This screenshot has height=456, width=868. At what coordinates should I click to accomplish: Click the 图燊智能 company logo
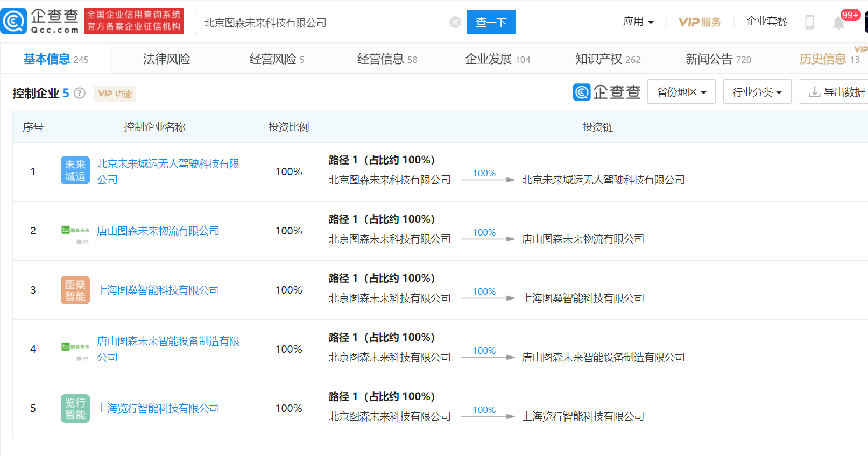[x=75, y=290]
